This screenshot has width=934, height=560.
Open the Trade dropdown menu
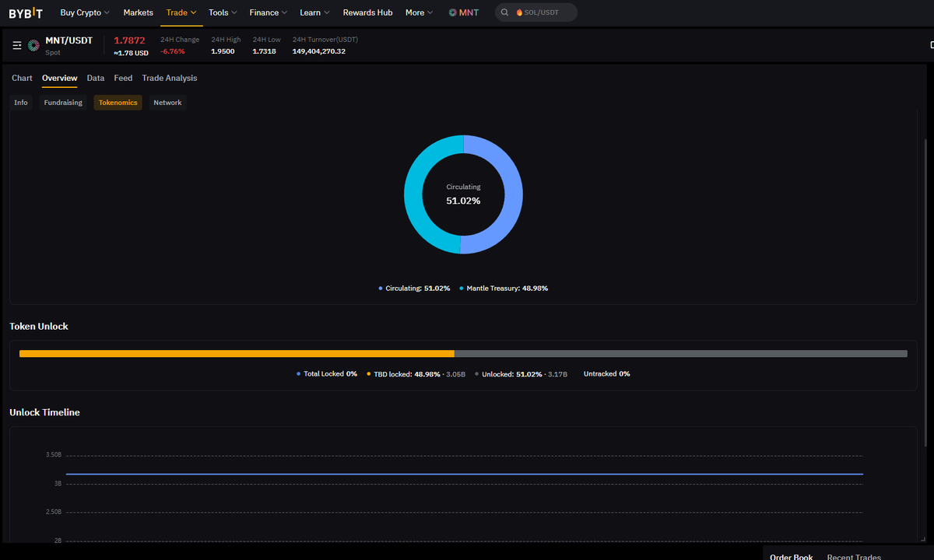pyautogui.click(x=181, y=12)
